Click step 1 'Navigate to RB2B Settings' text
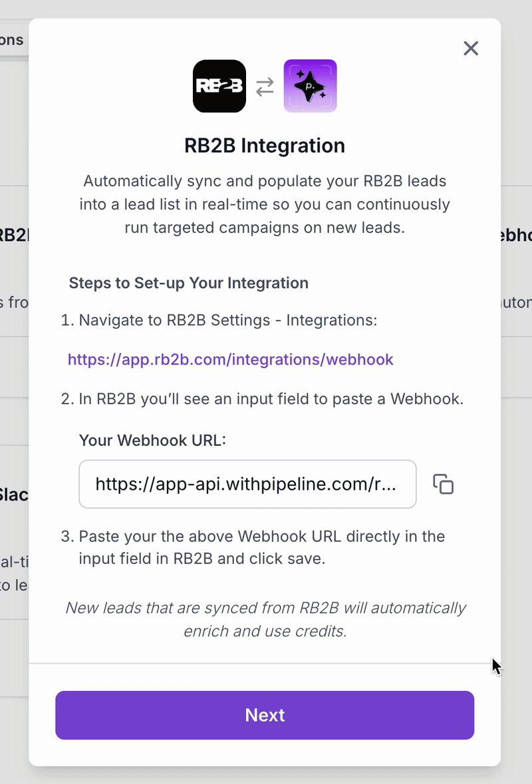532x784 pixels. pyautogui.click(x=228, y=320)
